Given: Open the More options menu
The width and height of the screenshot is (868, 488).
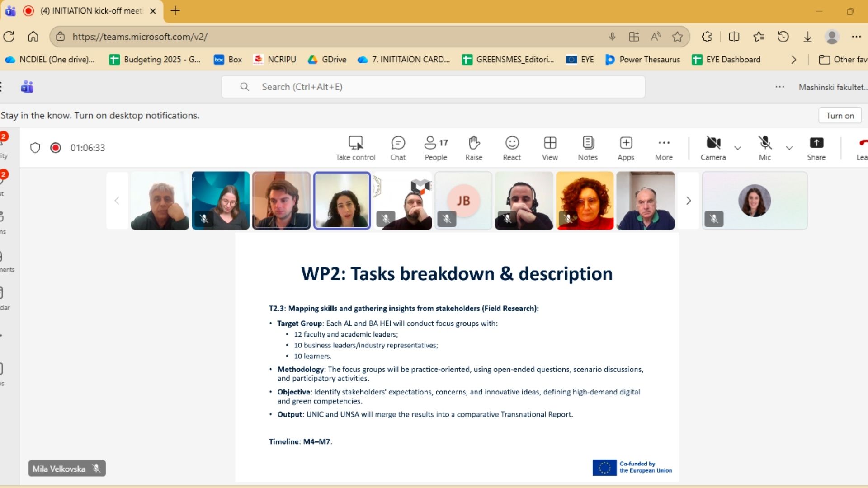Looking at the screenshot, I should click(664, 148).
